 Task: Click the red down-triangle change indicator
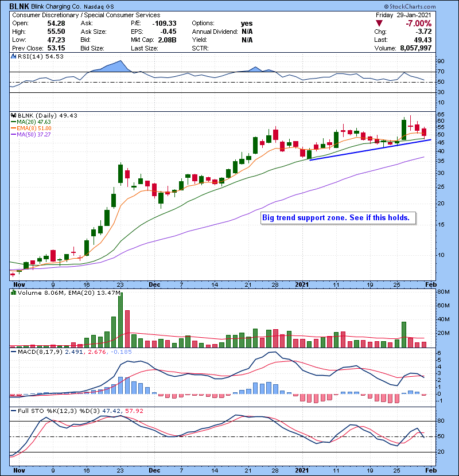[x=379, y=23]
